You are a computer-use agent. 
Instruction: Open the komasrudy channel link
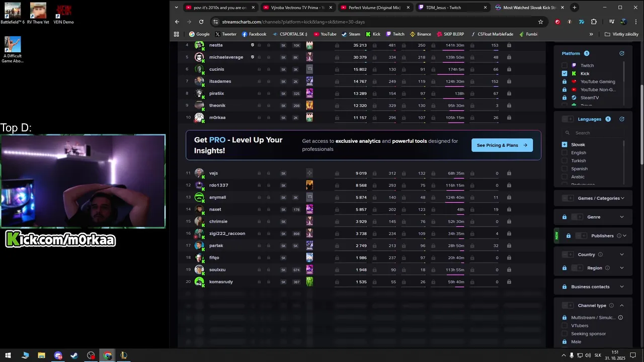[x=221, y=282]
